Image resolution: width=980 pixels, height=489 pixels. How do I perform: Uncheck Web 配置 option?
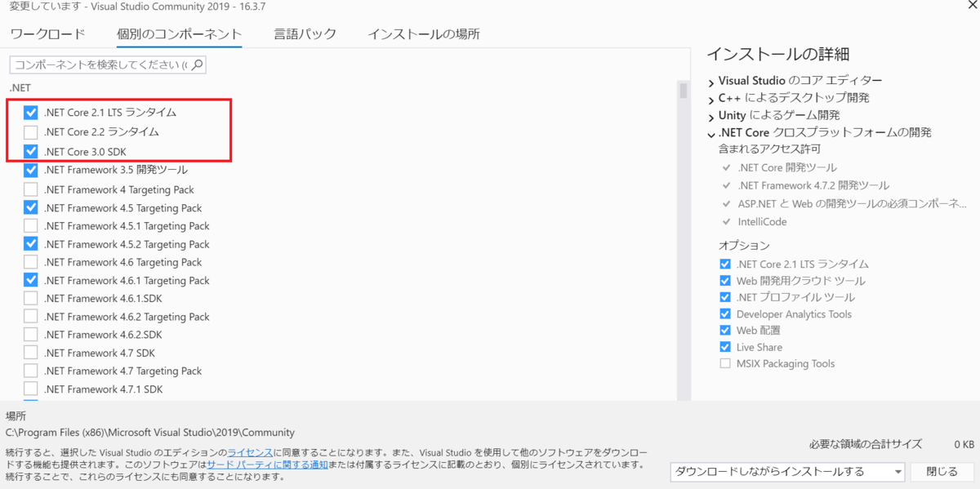click(725, 331)
